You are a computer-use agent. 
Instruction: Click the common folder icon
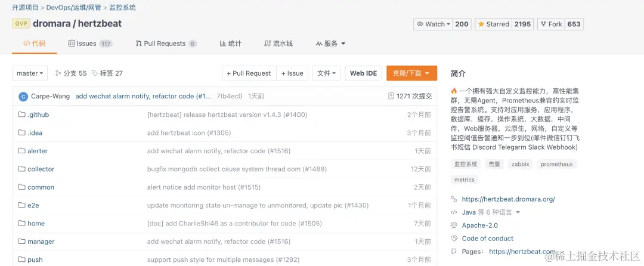click(x=22, y=187)
